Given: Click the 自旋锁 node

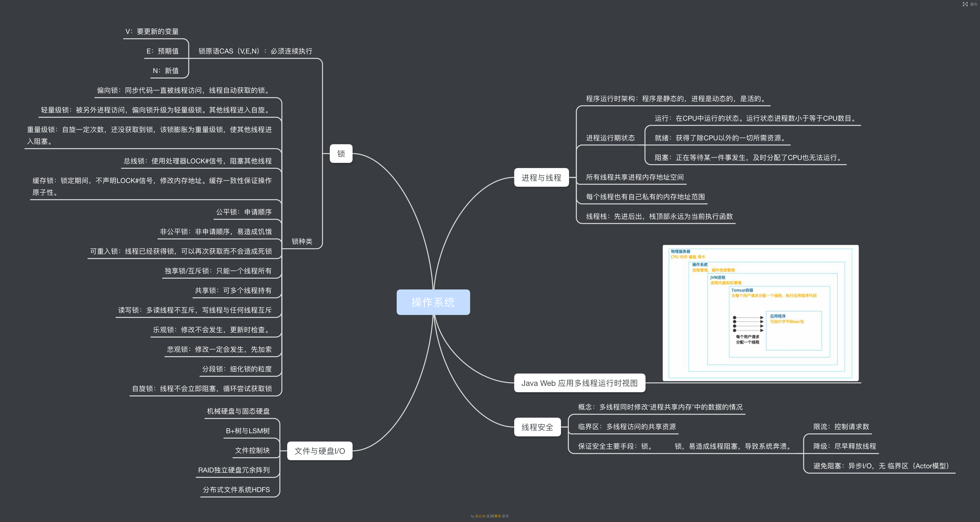Looking at the screenshot, I should tap(202, 389).
